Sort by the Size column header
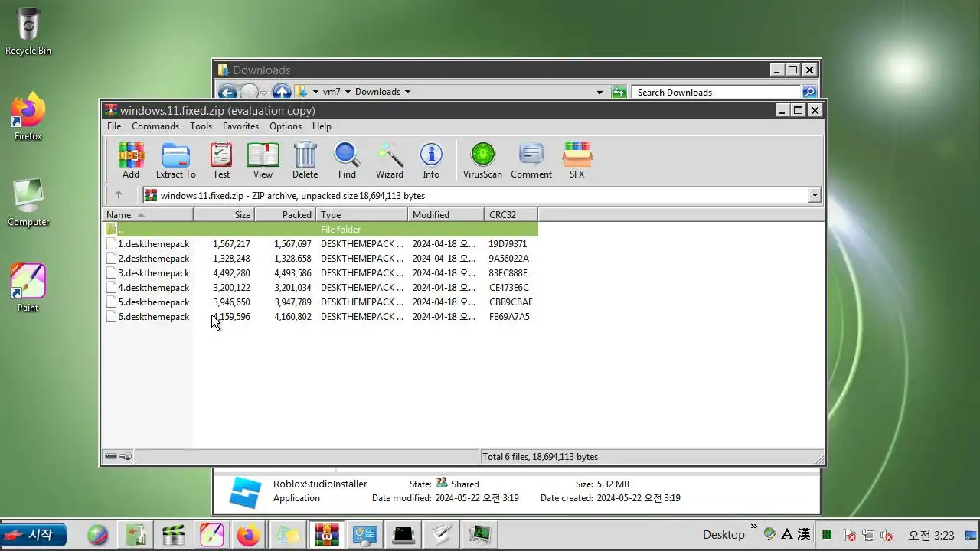The height and width of the screenshot is (551, 980). 224,214
